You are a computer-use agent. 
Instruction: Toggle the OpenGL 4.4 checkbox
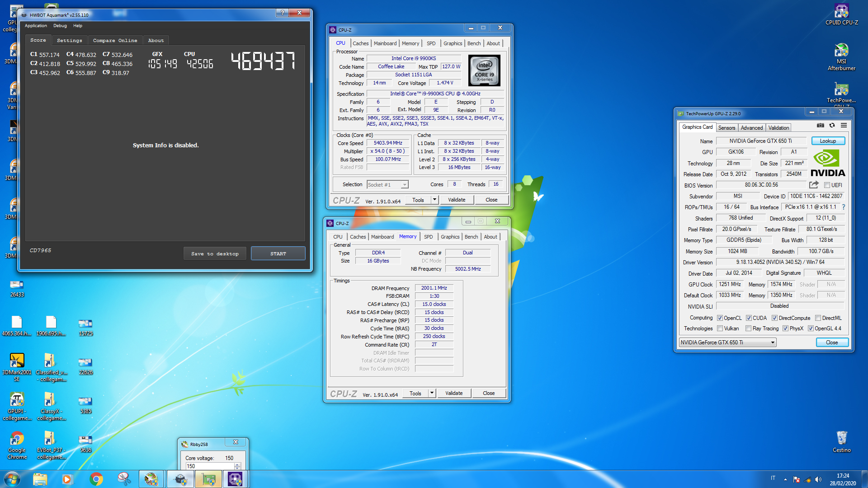coord(811,328)
